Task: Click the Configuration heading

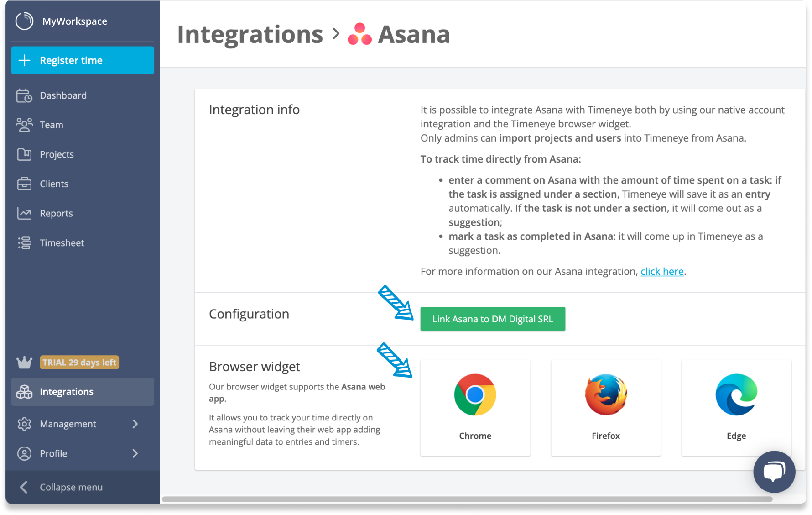Action: 249,314
